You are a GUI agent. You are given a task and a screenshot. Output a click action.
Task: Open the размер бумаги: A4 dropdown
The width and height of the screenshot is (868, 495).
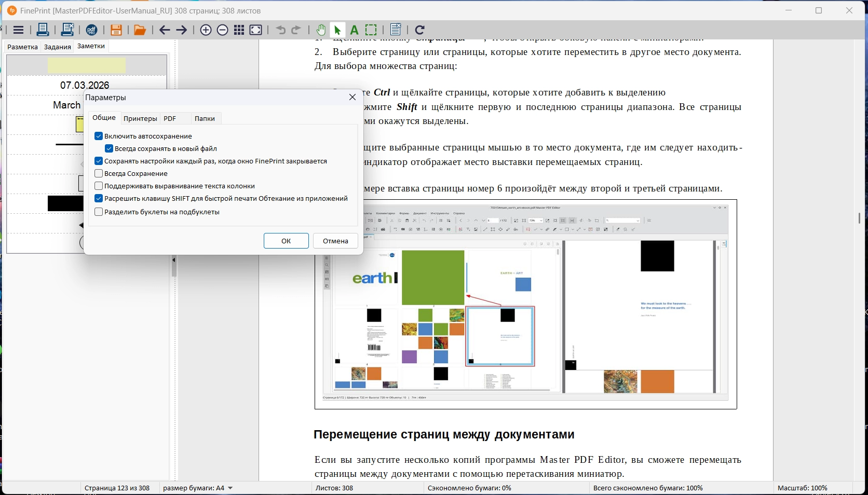pos(198,488)
